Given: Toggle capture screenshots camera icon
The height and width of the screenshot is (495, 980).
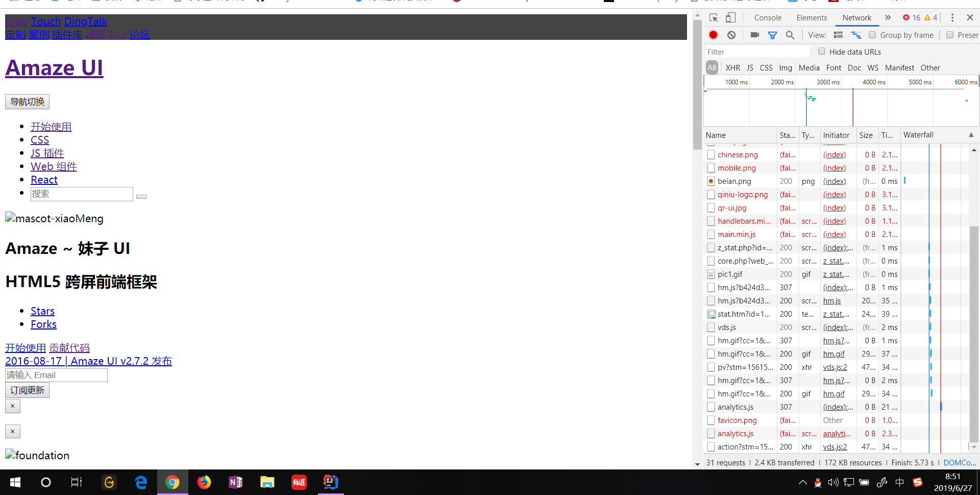Looking at the screenshot, I should pos(755,35).
